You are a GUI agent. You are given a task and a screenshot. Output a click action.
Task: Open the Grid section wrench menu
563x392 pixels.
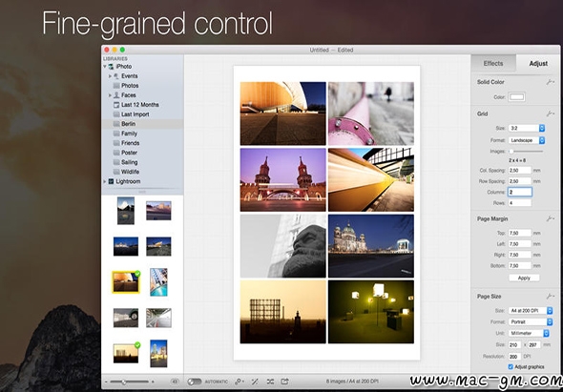coord(550,113)
